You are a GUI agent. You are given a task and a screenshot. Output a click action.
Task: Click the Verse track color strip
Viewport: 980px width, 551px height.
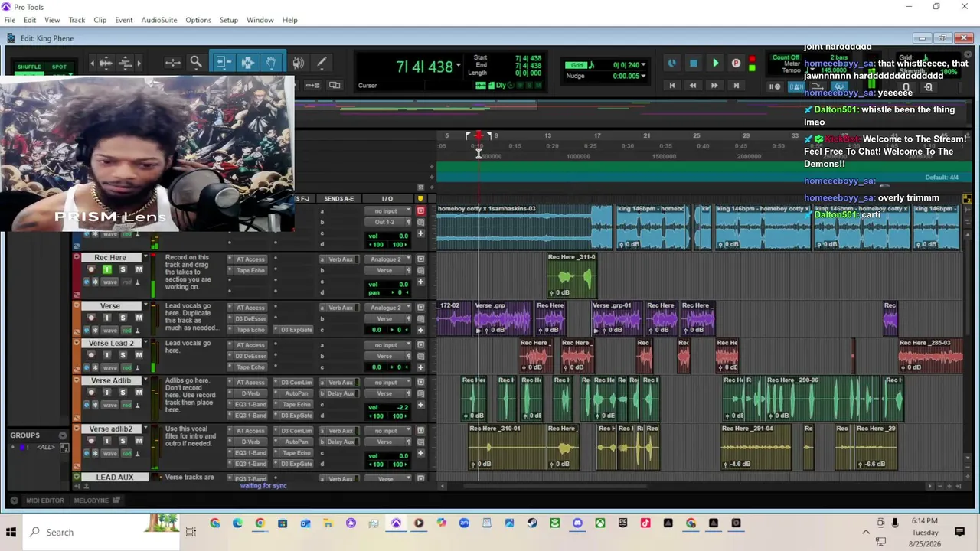click(76, 320)
